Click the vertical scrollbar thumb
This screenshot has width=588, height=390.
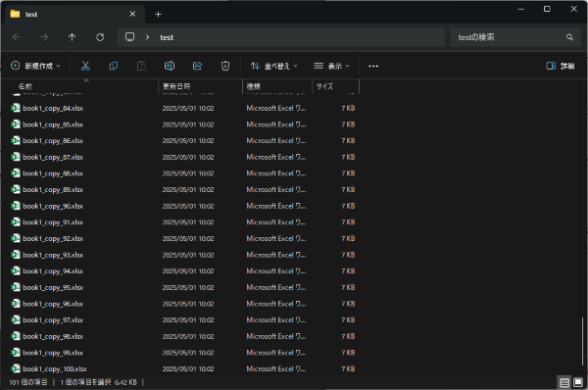click(x=582, y=340)
